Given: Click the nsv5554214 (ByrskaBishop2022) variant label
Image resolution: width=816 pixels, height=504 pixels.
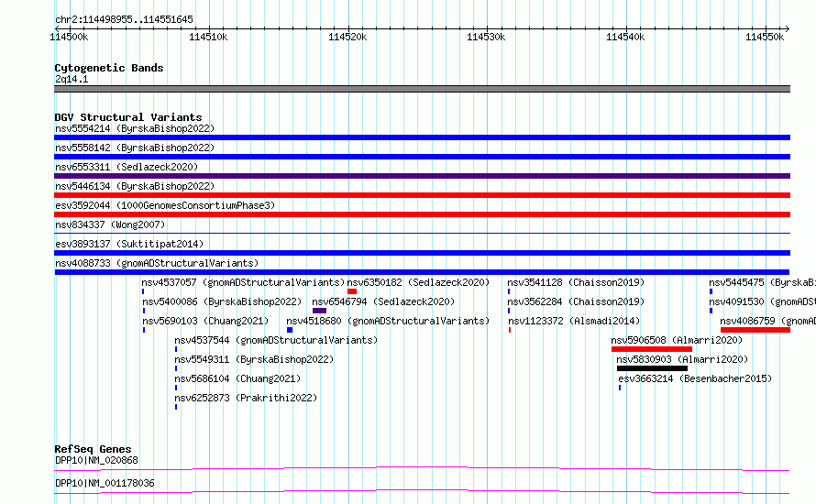Looking at the screenshot, I should 135,128.
